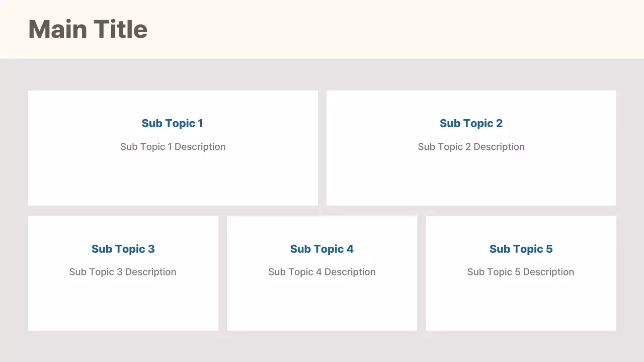Click the 'Sub Topic 5 Description' text
This screenshot has width=644, height=362.
520,272
